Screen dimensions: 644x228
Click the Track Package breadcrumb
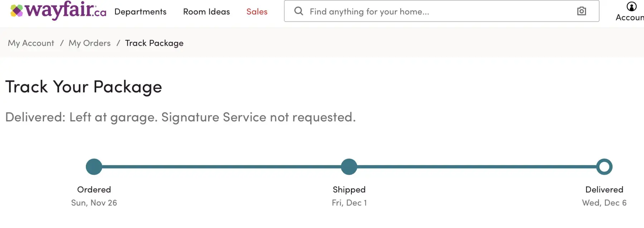154,43
